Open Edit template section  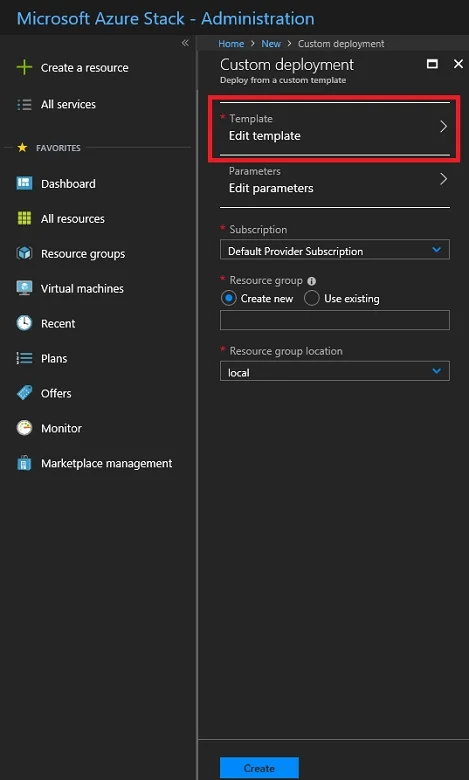335,127
